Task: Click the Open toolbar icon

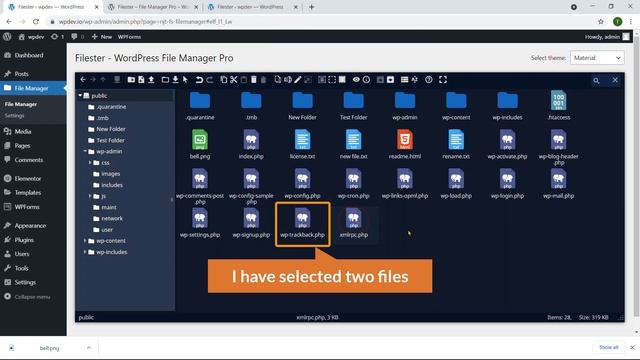Action: (165, 80)
